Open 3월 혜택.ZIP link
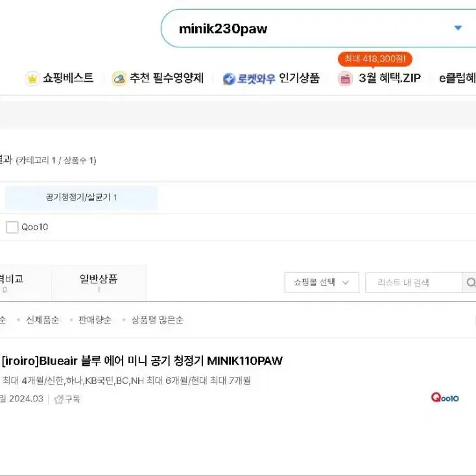 click(390, 78)
